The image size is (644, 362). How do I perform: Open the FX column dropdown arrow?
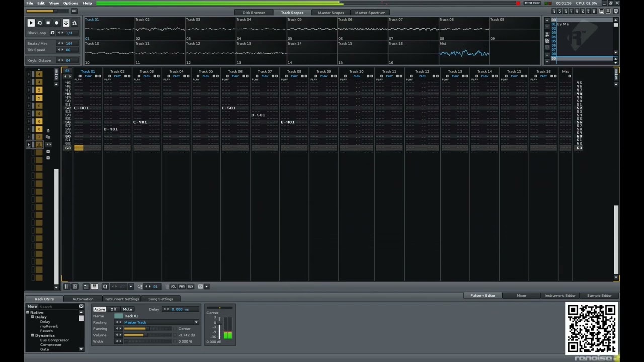[x=206, y=286]
